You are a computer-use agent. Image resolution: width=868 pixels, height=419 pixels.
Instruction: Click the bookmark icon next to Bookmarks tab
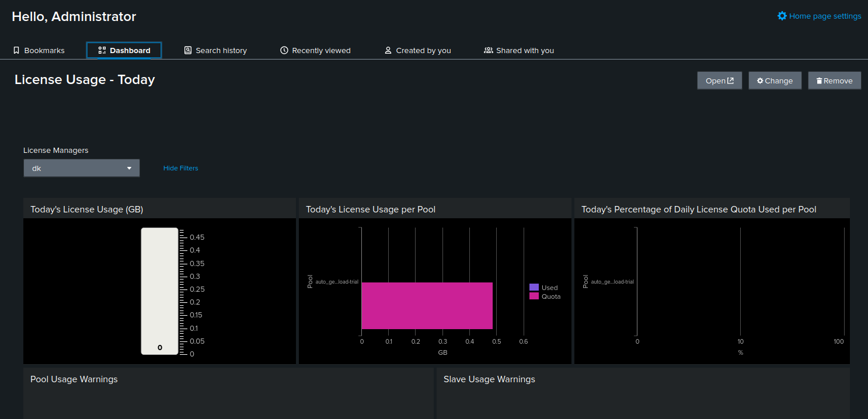(16, 50)
